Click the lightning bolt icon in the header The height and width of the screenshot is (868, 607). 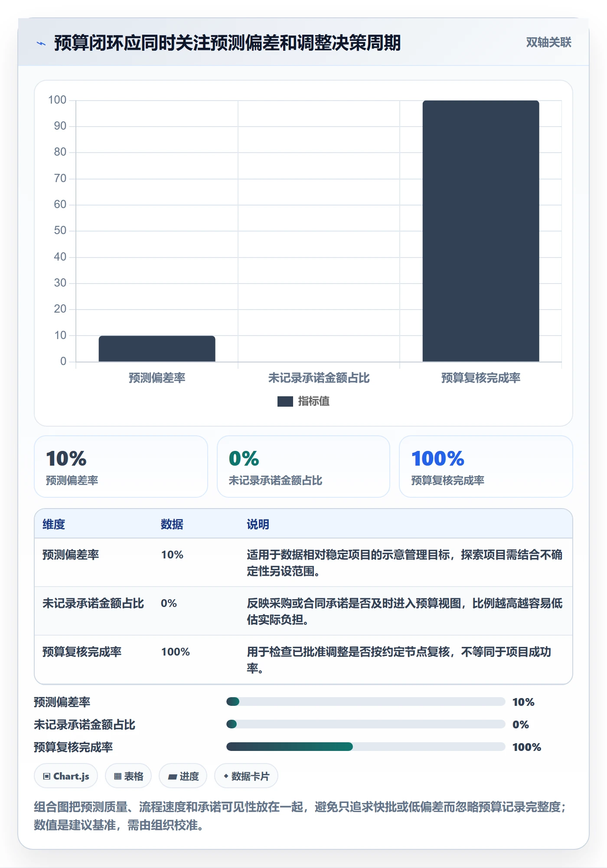click(41, 43)
